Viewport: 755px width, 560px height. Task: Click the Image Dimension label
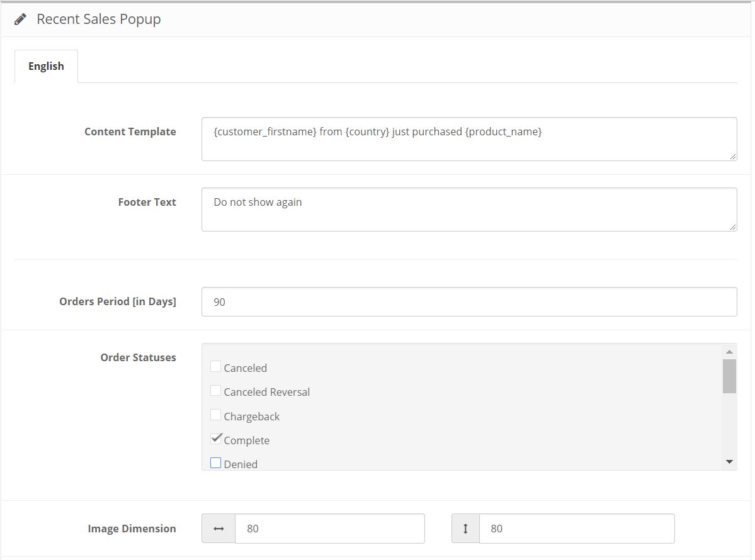[x=132, y=529]
